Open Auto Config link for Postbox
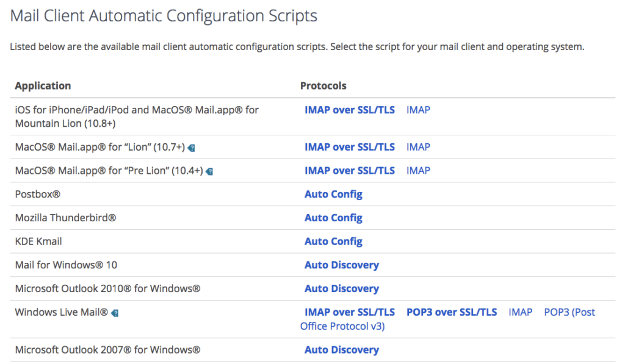 click(333, 194)
